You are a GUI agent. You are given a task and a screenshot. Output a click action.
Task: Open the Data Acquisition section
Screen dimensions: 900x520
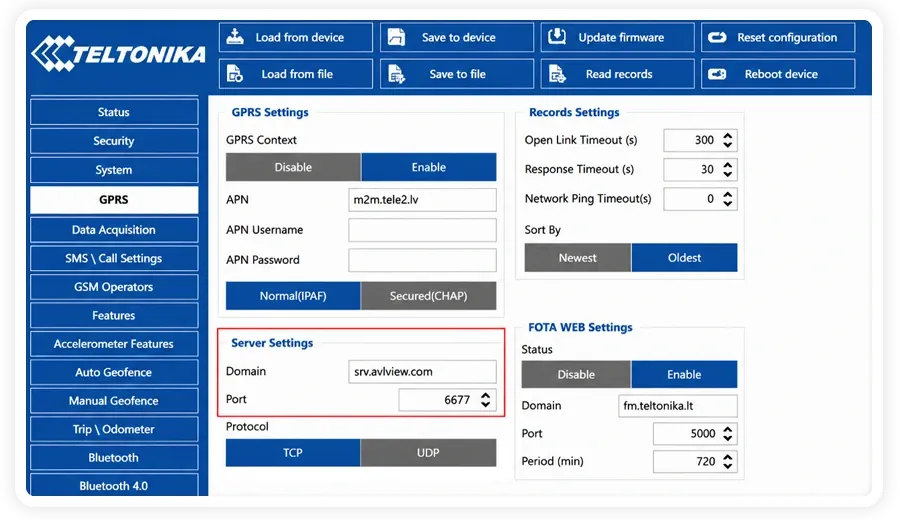(114, 230)
